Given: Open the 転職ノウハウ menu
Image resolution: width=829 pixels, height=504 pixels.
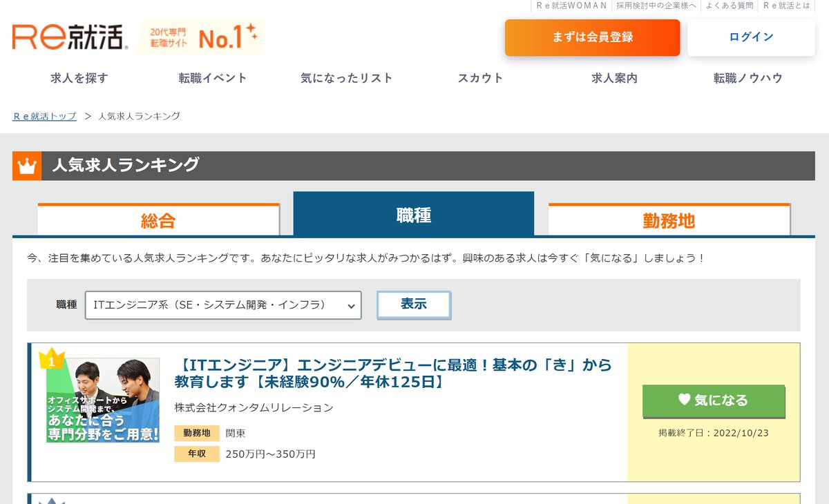Looking at the screenshot, I should [x=749, y=78].
